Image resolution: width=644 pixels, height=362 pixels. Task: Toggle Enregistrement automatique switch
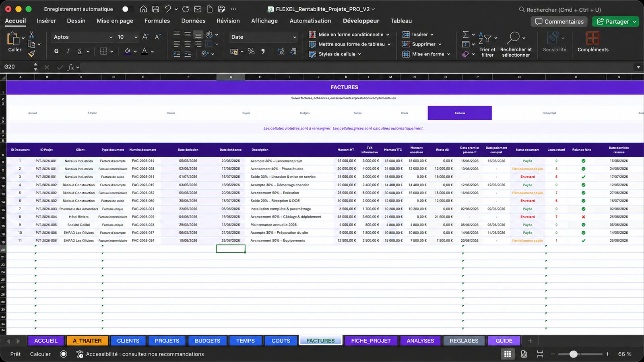click(128, 9)
